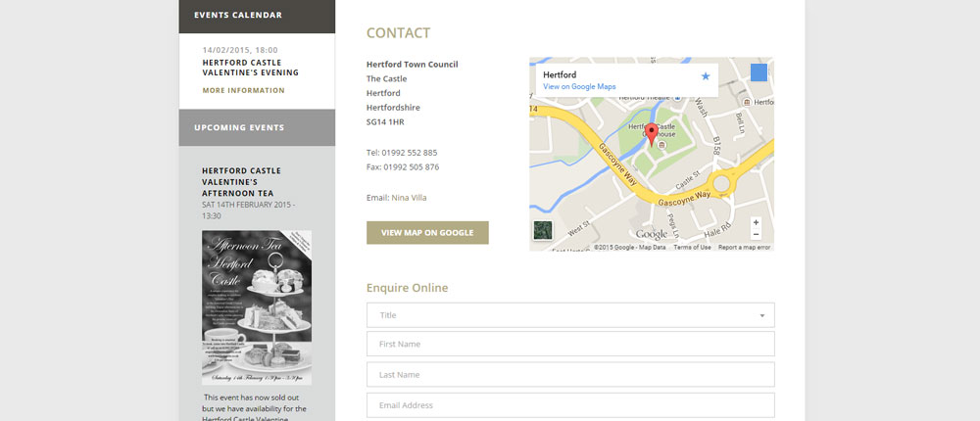This screenshot has width=980, height=421.
Task: Click the Last Name field
Action: click(x=570, y=375)
